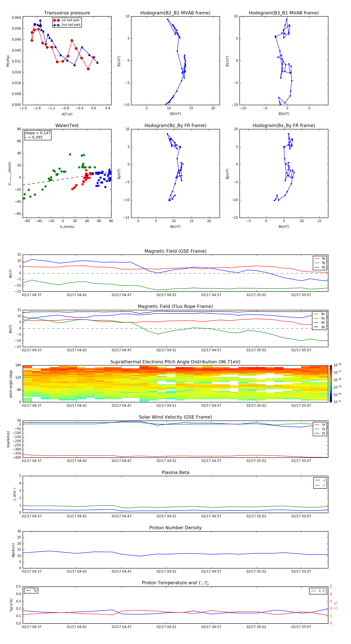Click the "Hodogram(B3_B1 MVAB frame)" title
Viewport: 351px width, 644px height.
click(284, 13)
